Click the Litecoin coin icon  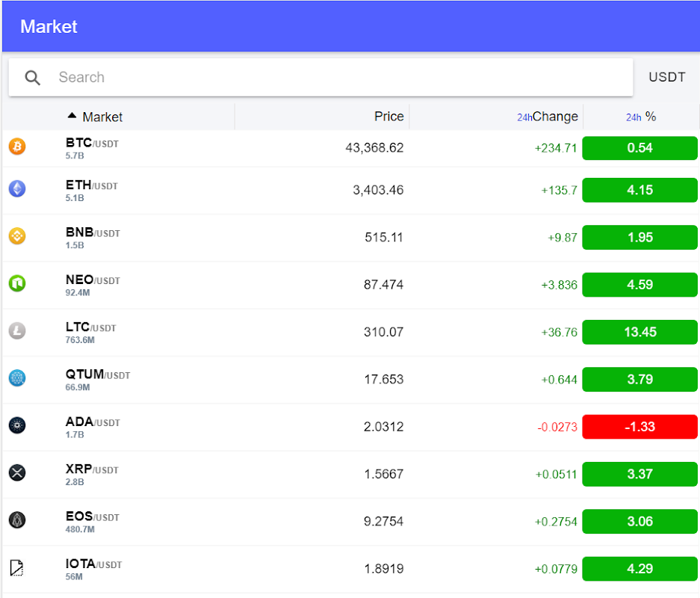coord(17,331)
